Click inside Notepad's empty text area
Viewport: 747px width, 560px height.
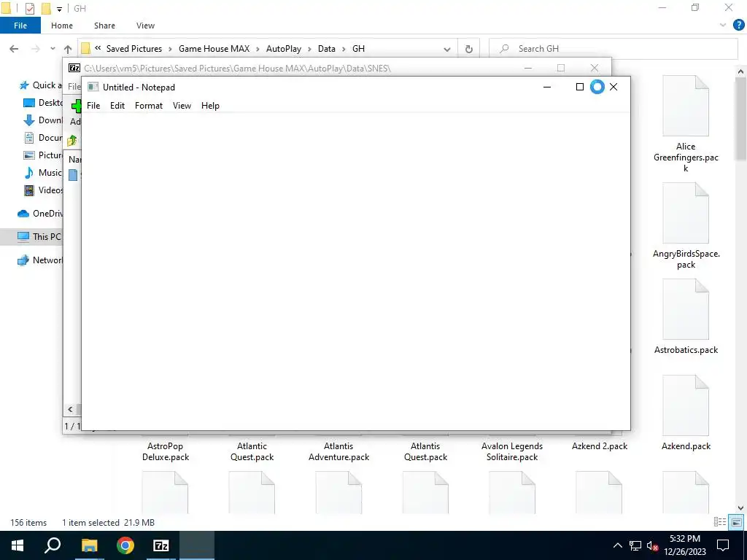tap(355, 271)
